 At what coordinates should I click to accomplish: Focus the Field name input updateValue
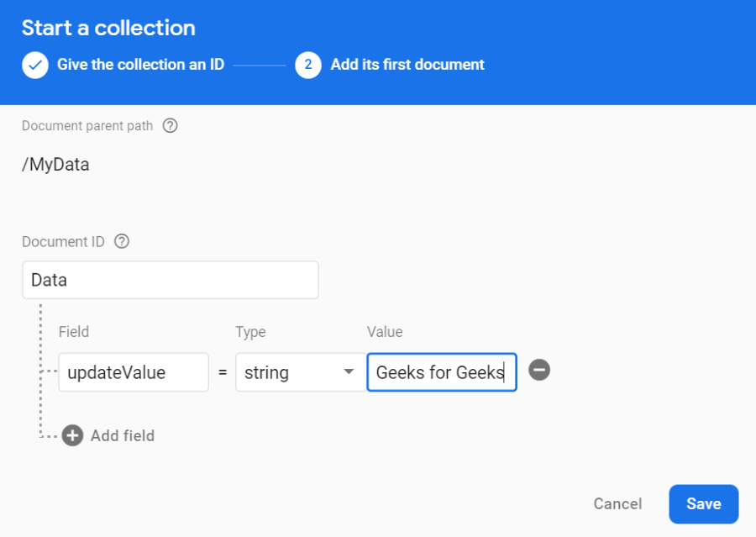(134, 372)
